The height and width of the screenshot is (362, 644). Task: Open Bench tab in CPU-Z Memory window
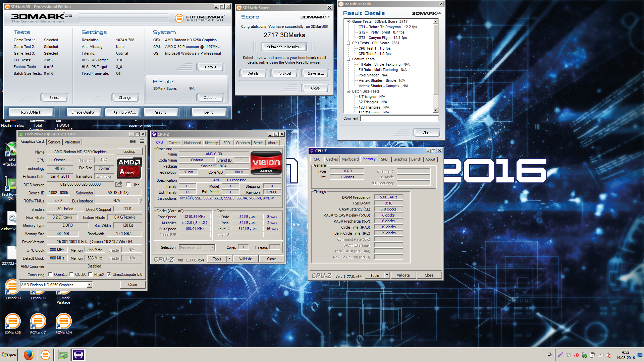click(x=416, y=159)
